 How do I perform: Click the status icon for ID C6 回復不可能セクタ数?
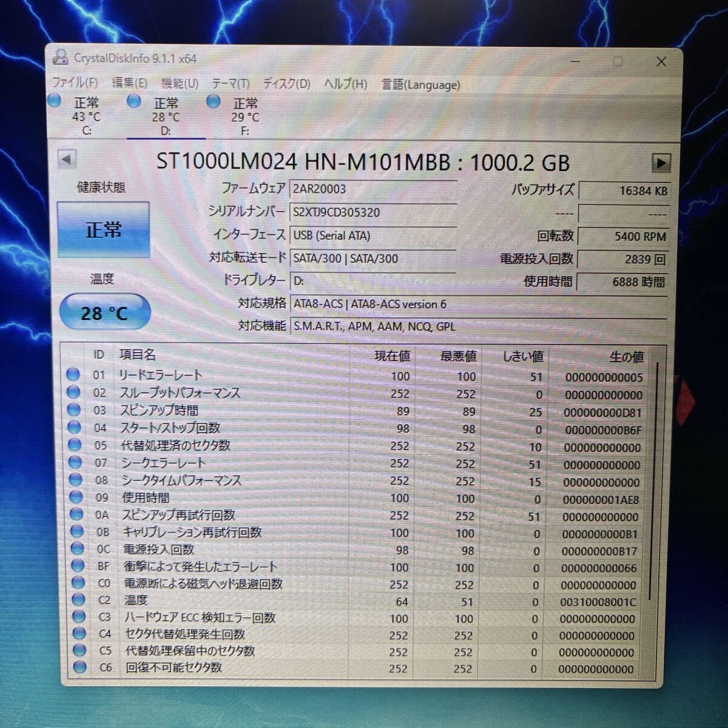point(80,667)
